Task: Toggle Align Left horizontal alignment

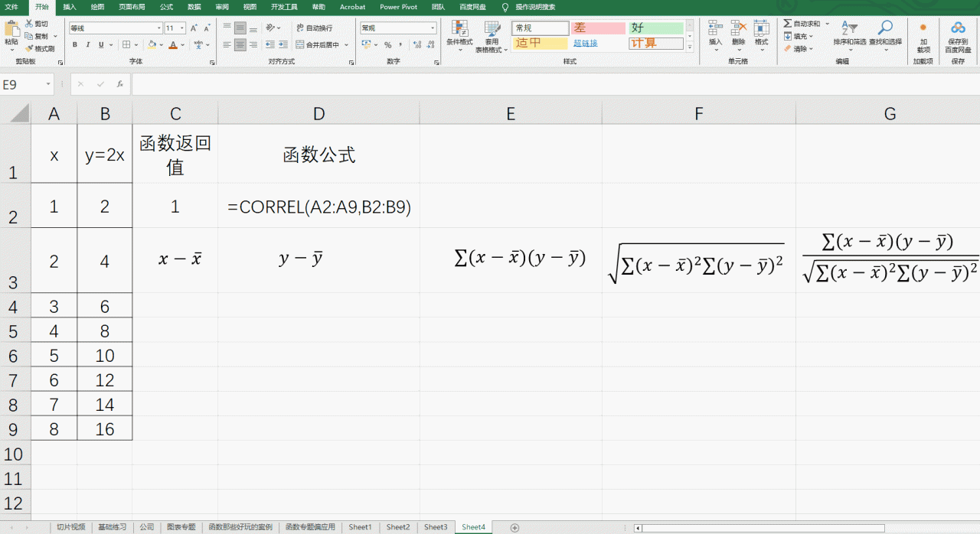Action: point(227,45)
